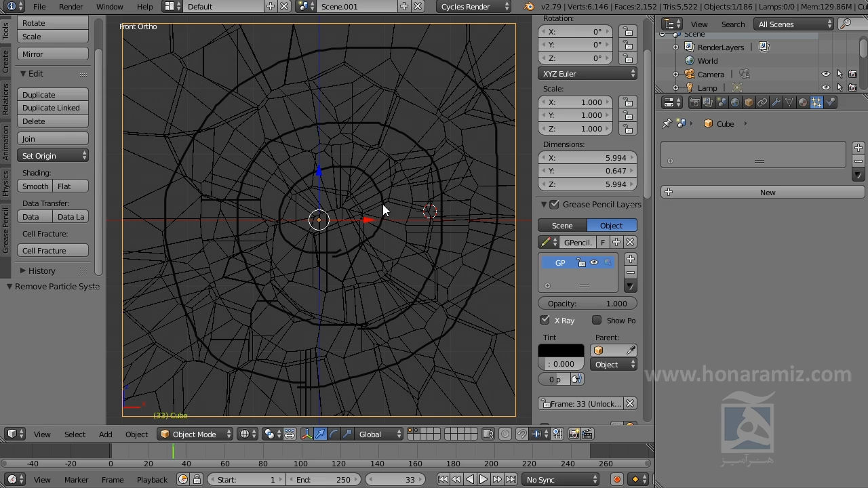Click the outliner search magnifier icon
The width and height of the screenshot is (868, 488).
tap(846, 24)
